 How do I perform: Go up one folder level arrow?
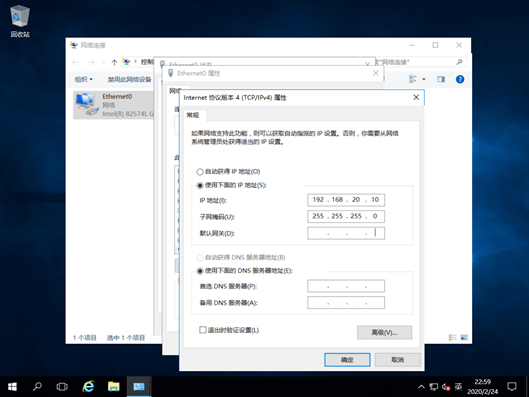click(114, 62)
